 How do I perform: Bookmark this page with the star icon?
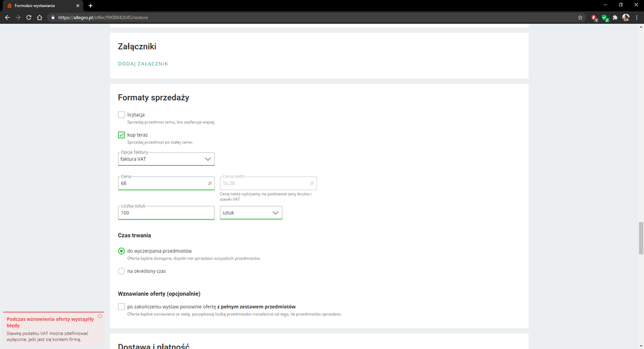click(x=580, y=17)
